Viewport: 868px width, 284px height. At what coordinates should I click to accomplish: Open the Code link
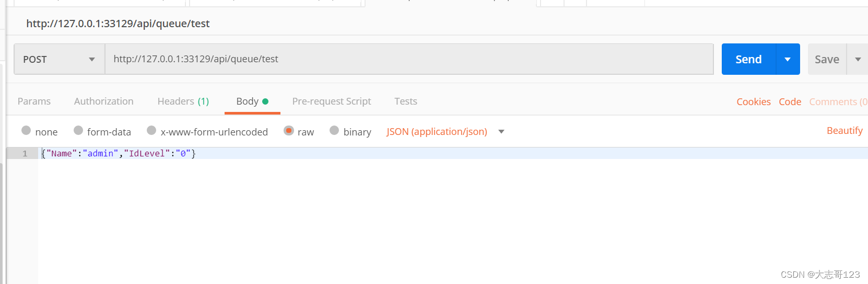[x=790, y=102]
